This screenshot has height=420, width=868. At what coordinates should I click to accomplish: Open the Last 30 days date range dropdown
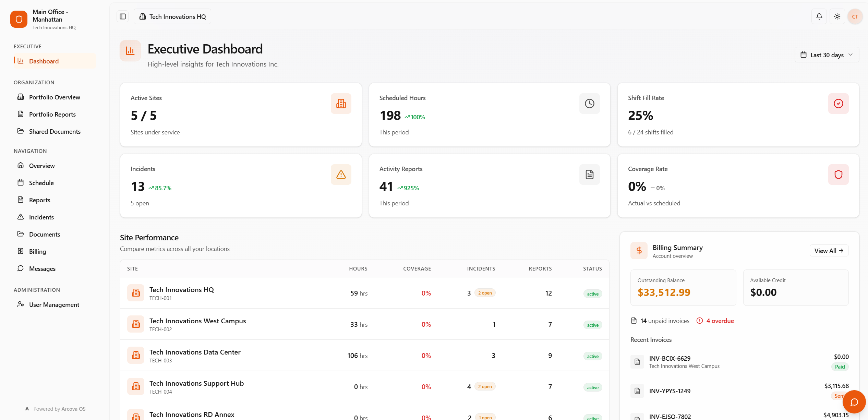pyautogui.click(x=827, y=55)
